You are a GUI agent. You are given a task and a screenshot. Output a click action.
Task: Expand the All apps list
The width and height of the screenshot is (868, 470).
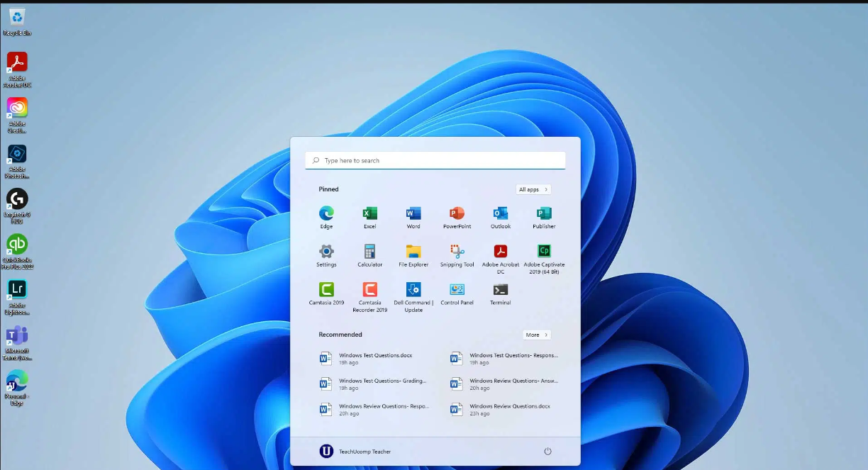[533, 189]
